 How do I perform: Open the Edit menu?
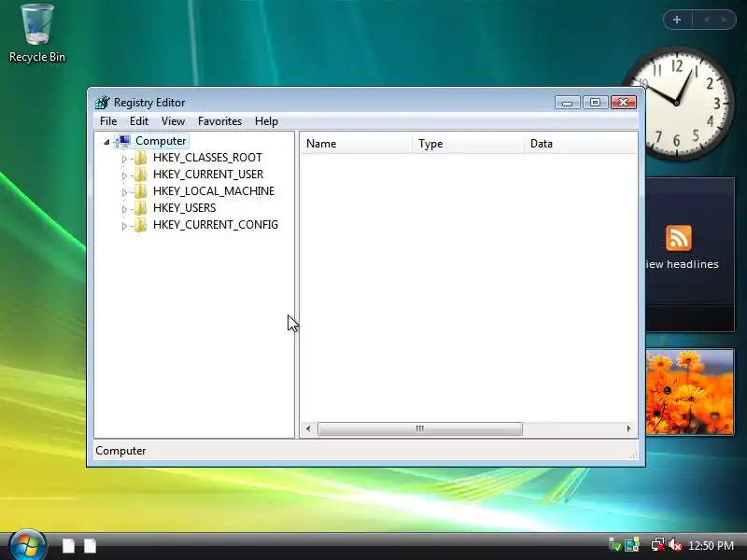pyautogui.click(x=139, y=121)
